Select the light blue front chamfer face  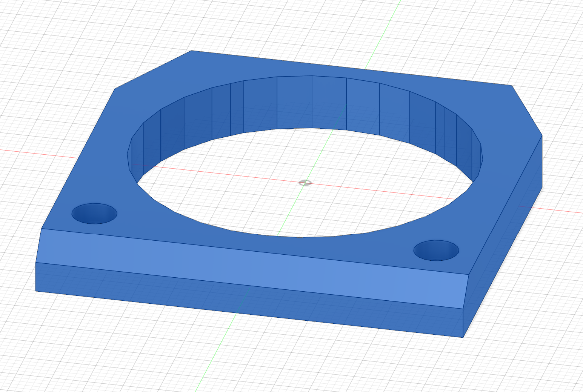point(253,268)
